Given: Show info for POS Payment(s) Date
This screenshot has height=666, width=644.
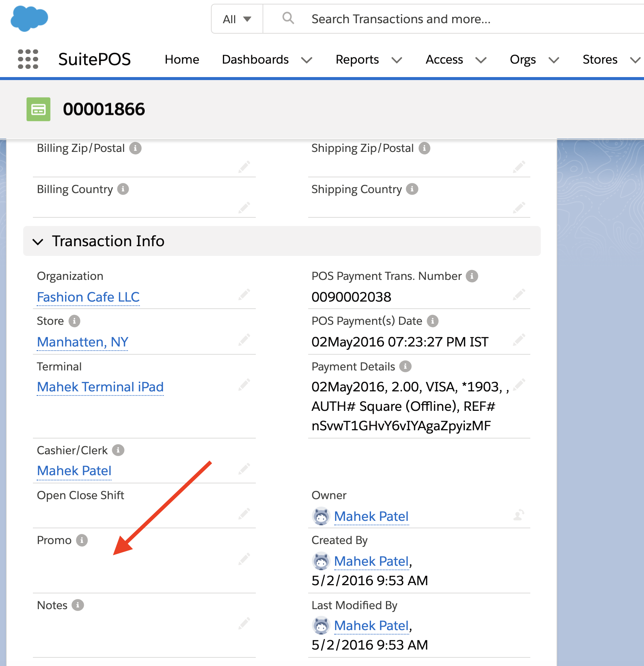Looking at the screenshot, I should (x=433, y=321).
